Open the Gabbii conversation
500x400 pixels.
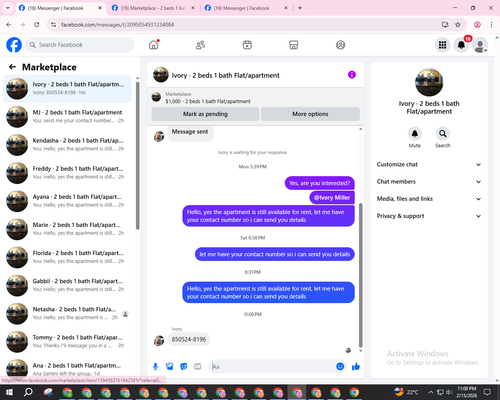[x=67, y=285]
